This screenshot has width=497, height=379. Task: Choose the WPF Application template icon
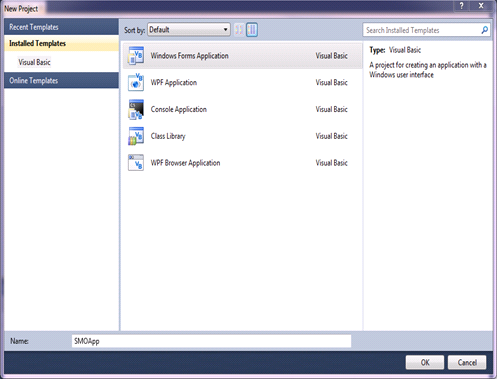pos(136,82)
